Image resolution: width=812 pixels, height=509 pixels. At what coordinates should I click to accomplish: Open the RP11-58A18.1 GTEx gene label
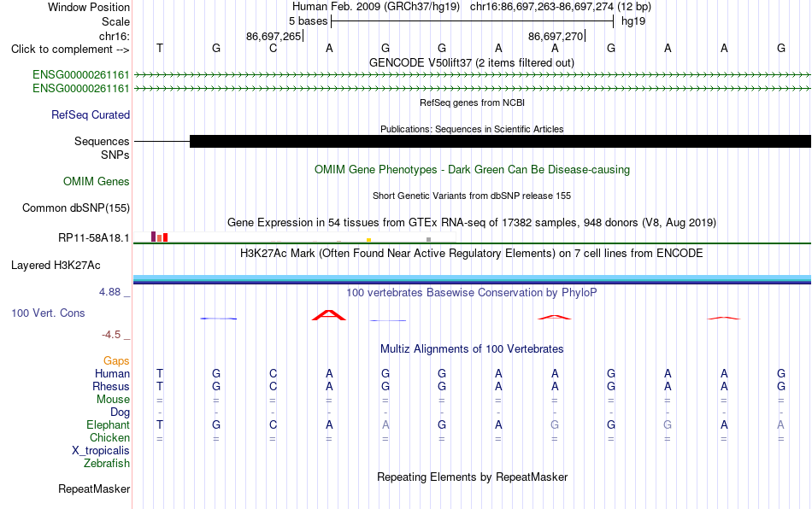93,238
